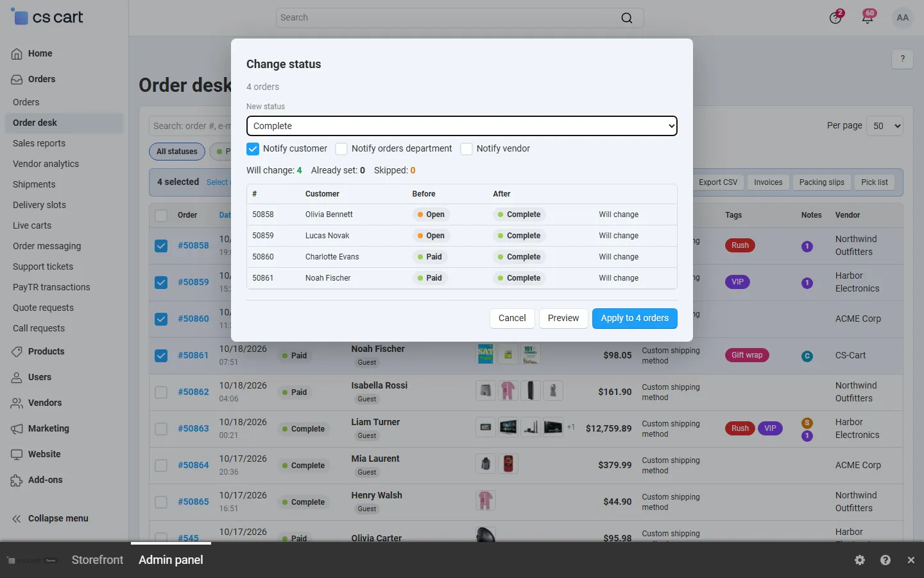The height and width of the screenshot is (578, 924).
Task: Open Sales reports in sidebar
Action: [x=39, y=143]
